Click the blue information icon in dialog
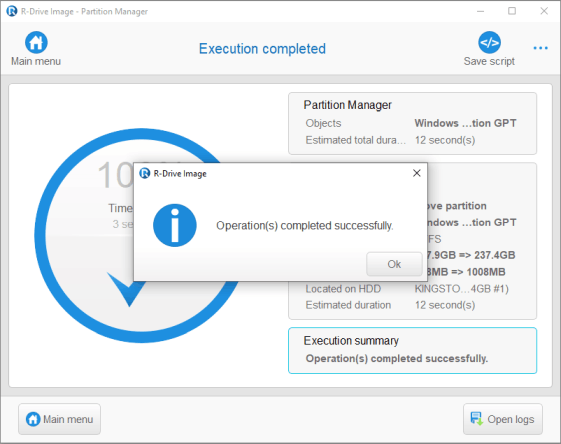The image size is (561, 444). [x=175, y=225]
